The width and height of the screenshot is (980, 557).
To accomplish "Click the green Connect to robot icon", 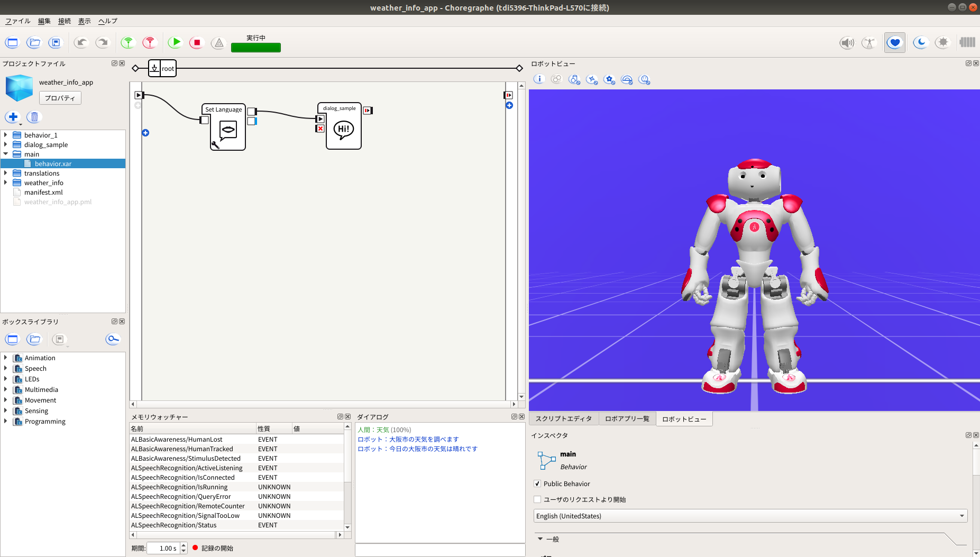I will (x=128, y=42).
